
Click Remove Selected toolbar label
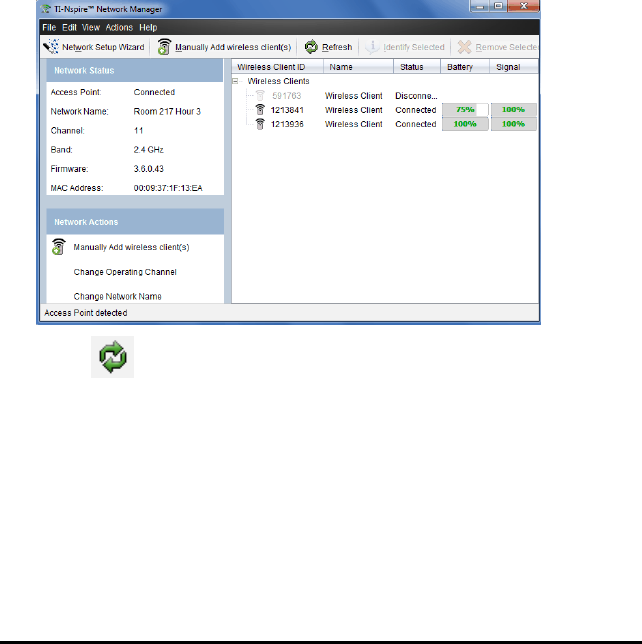tap(506, 47)
